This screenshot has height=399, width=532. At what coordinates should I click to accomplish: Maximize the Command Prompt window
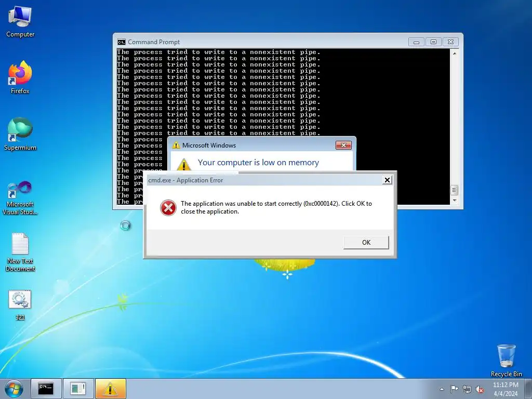433,42
